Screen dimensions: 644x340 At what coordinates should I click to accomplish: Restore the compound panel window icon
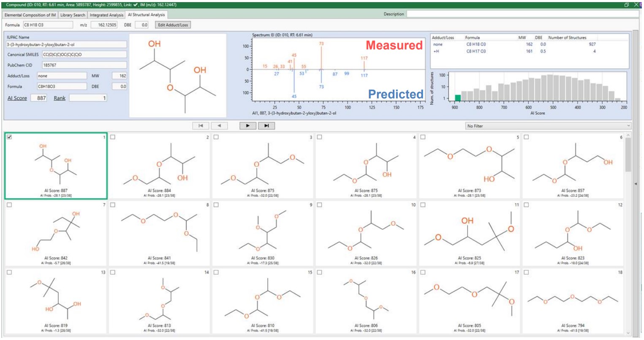(627, 5)
